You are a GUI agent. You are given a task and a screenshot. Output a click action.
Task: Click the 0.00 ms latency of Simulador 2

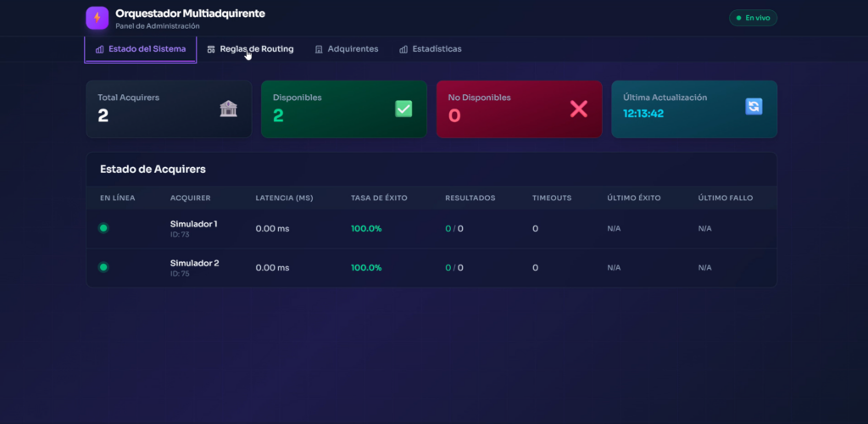click(272, 268)
